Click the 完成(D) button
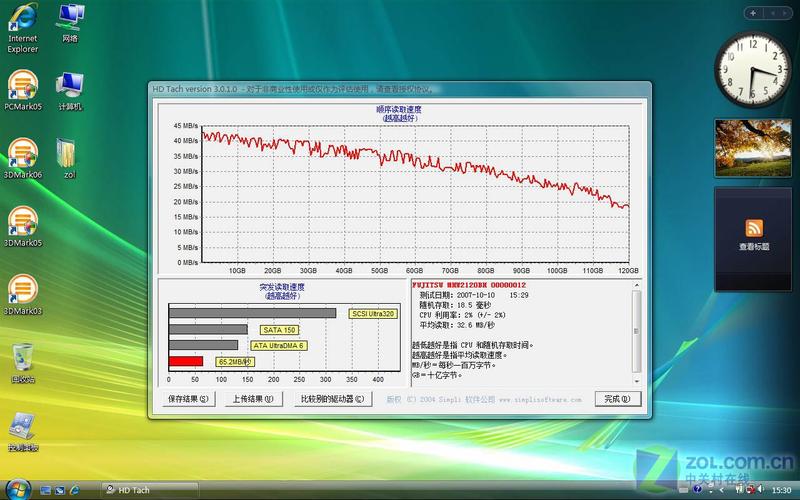Image resolution: width=800 pixels, height=500 pixels. pos(617,399)
